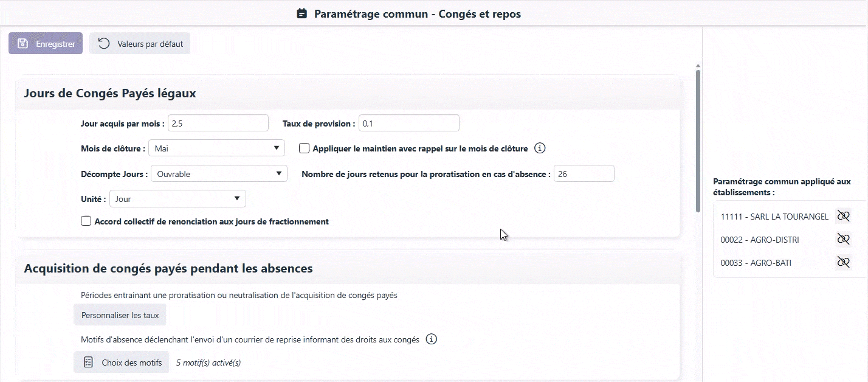Click Jours de Congés Payés légaux heading
868x382 pixels.
(x=110, y=93)
